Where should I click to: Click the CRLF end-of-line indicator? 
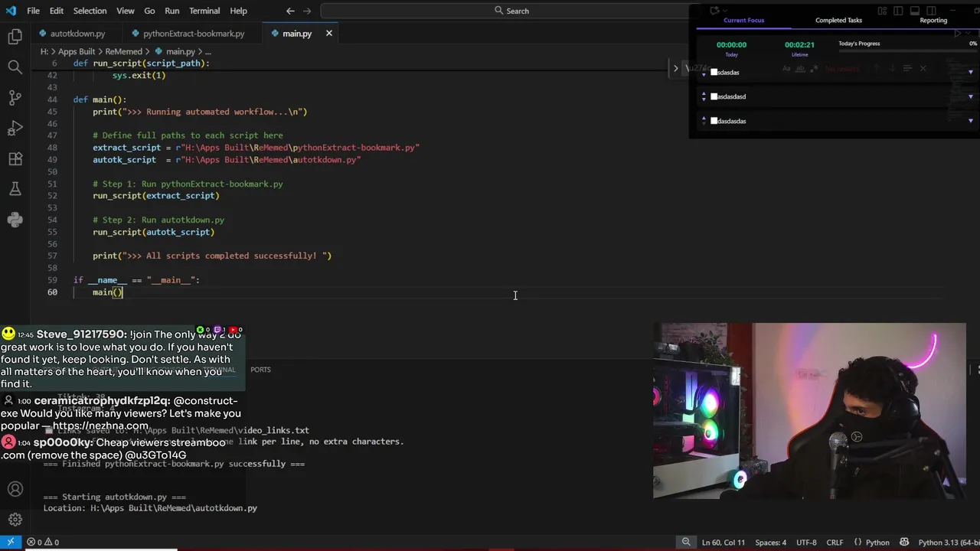(834, 542)
